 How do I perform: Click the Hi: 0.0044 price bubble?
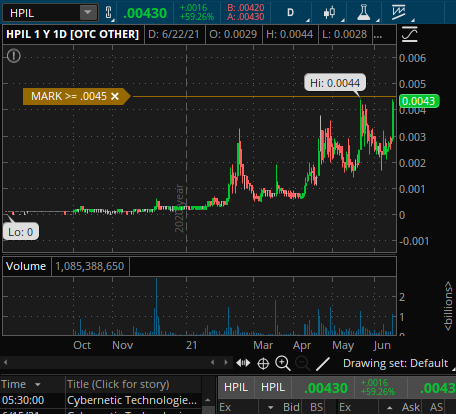point(335,83)
